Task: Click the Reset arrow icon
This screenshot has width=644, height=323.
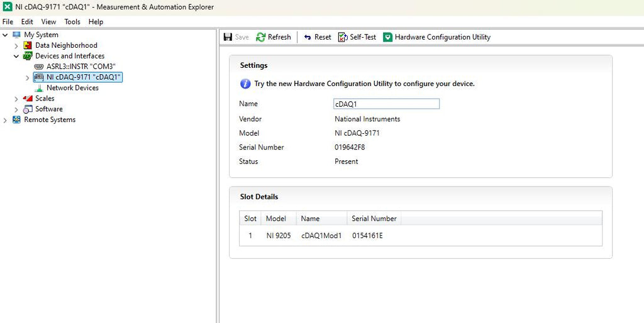Action: 308,37
